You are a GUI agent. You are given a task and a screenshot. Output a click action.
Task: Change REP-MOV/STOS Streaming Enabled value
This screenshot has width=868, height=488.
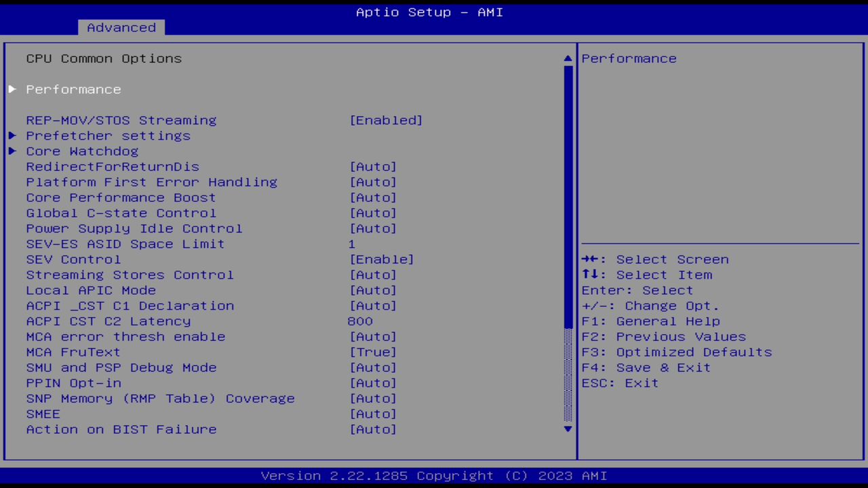(x=386, y=121)
